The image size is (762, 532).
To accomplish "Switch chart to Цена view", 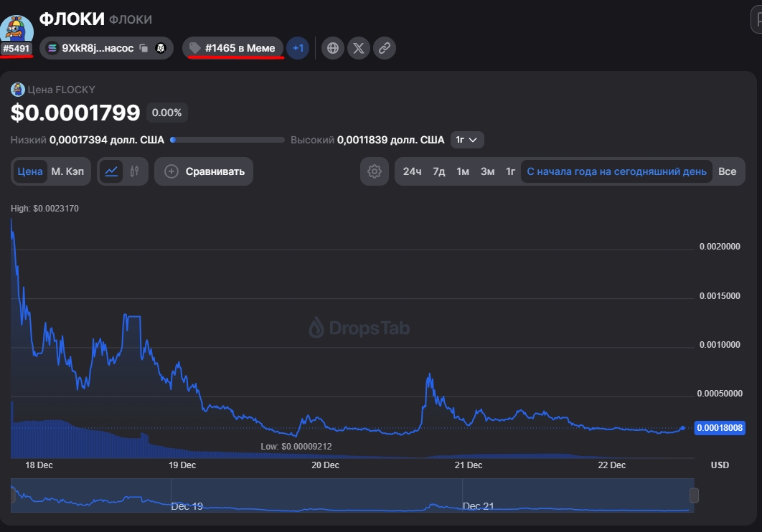I will [29, 171].
